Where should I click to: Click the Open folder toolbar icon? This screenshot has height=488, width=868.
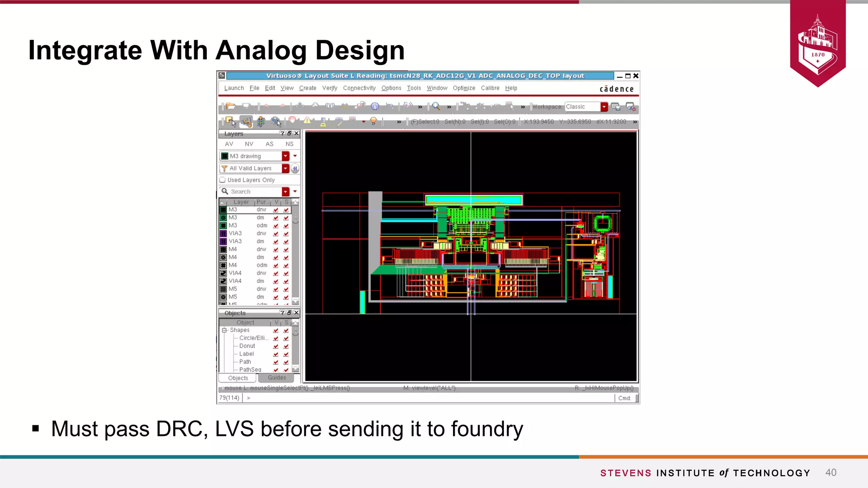(x=231, y=106)
